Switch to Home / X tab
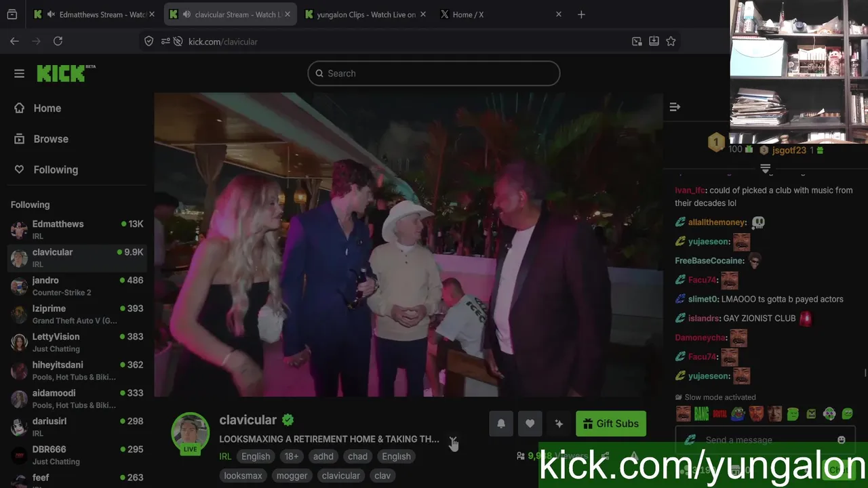 502,14
